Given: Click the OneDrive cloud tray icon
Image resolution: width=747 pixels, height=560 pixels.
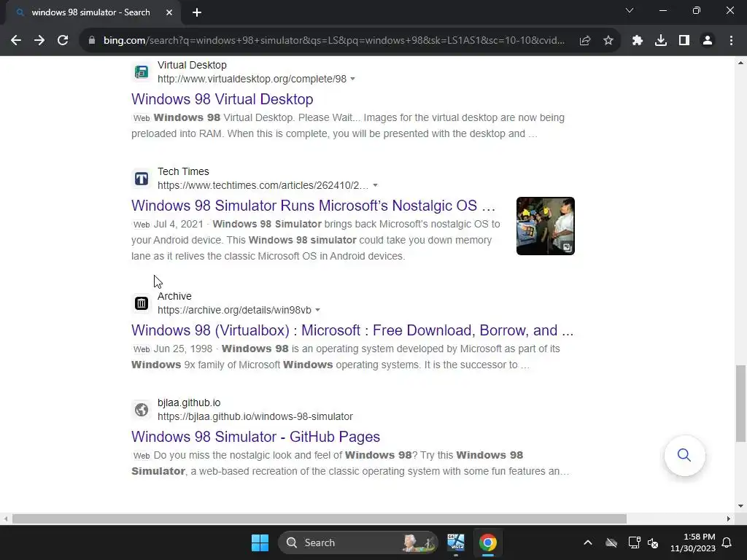Looking at the screenshot, I should click(x=611, y=542).
